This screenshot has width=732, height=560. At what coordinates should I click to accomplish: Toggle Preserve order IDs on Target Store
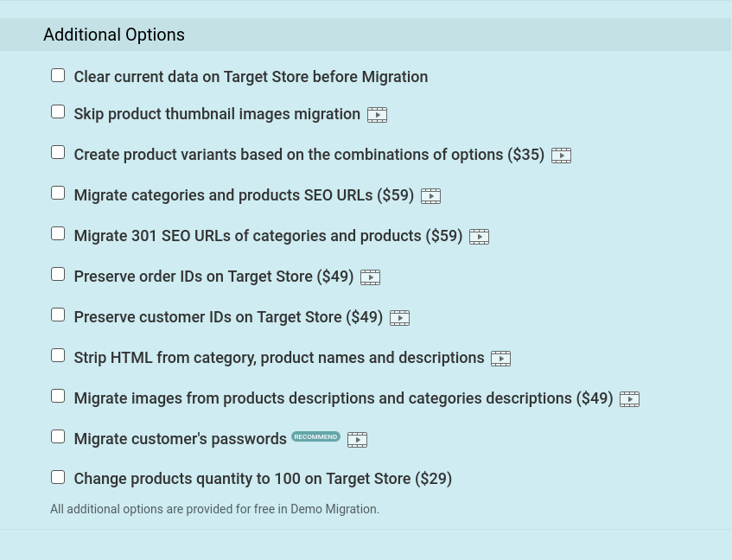(x=58, y=275)
